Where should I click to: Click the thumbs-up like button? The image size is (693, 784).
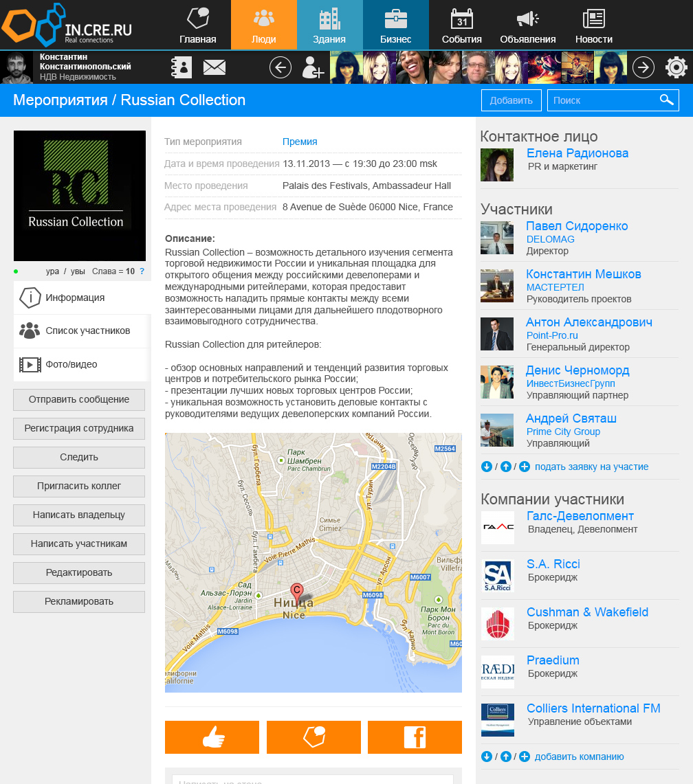[212, 737]
